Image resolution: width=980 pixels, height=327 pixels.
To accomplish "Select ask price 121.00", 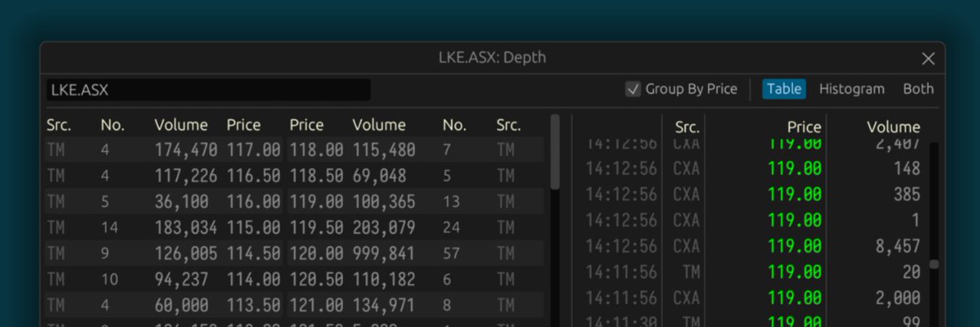I will click(x=316, y=305).
